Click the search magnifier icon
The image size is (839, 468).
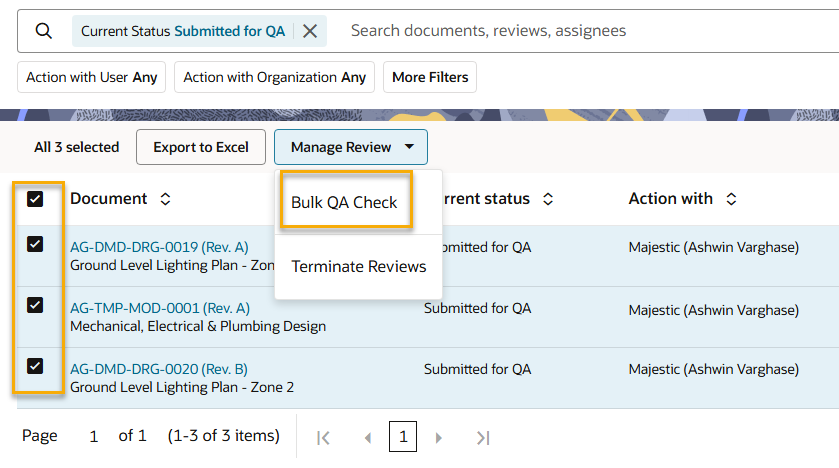point(44,31)
